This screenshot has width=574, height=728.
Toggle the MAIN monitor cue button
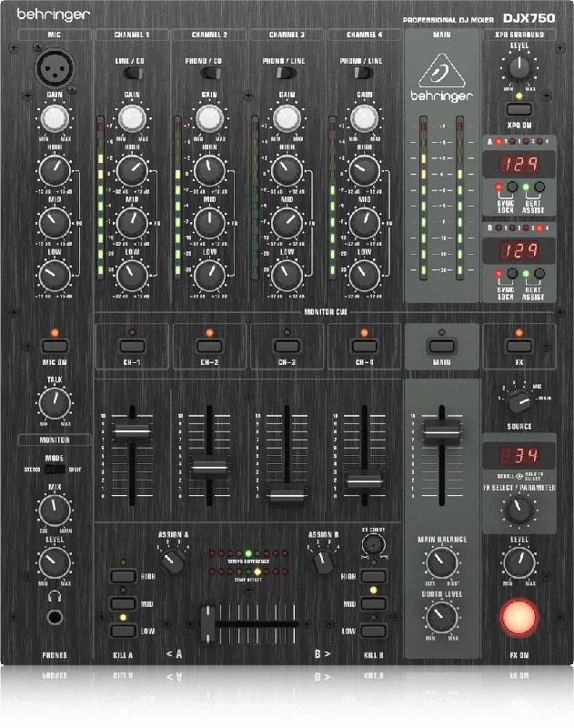point(442,347)
